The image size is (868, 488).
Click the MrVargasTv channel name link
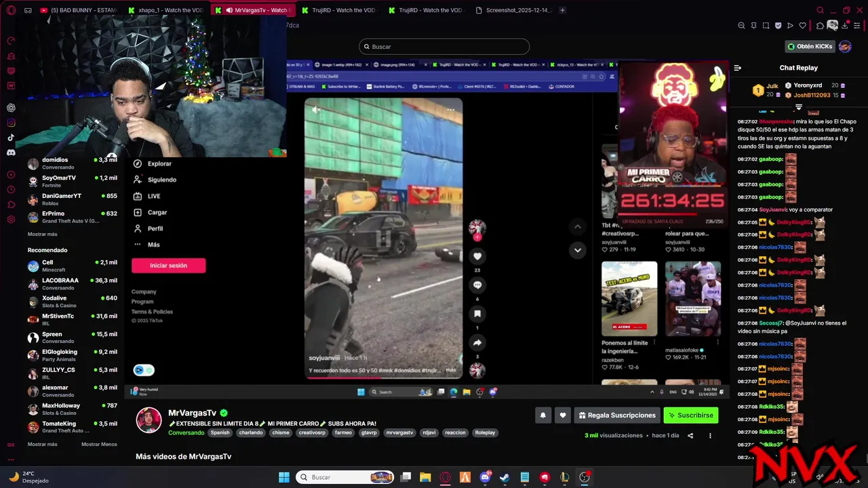(x=192, y=413)
